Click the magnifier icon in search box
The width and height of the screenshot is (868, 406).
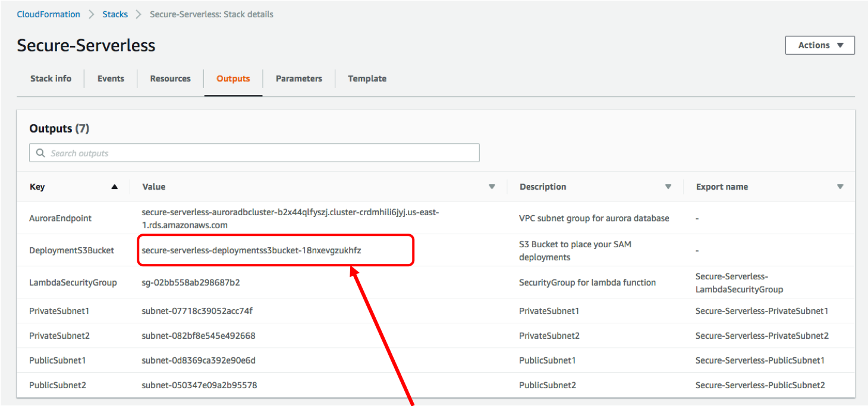(x=40, y=153)
